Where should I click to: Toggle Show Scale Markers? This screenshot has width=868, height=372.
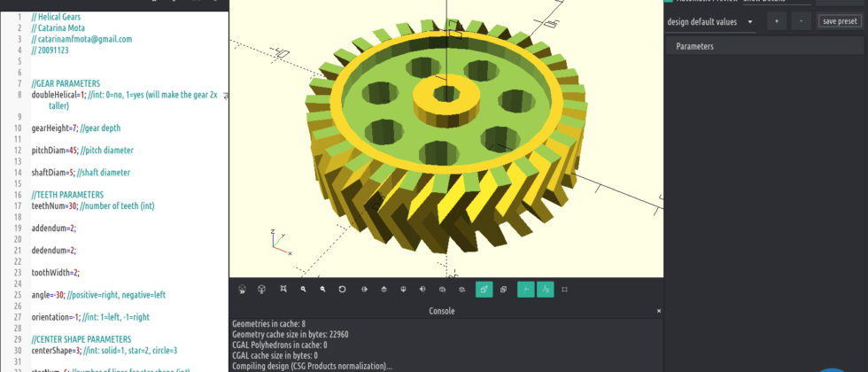tap(546, 289)
